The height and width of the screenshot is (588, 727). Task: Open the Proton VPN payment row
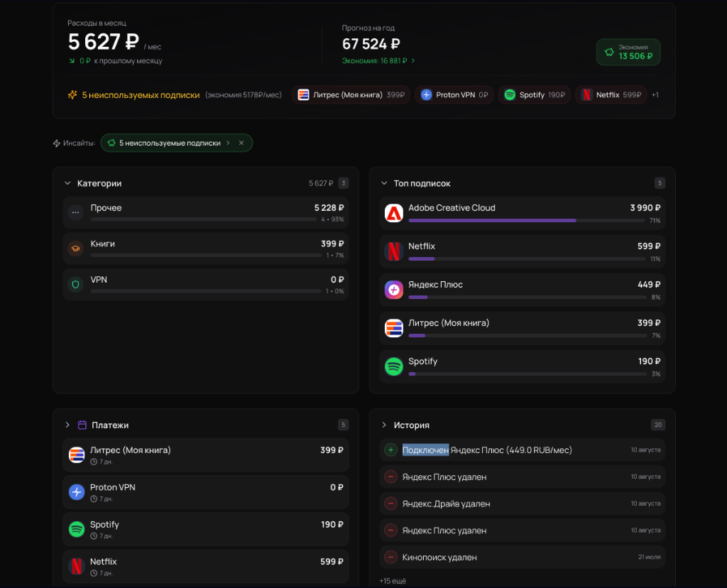(x=206, y=492)
